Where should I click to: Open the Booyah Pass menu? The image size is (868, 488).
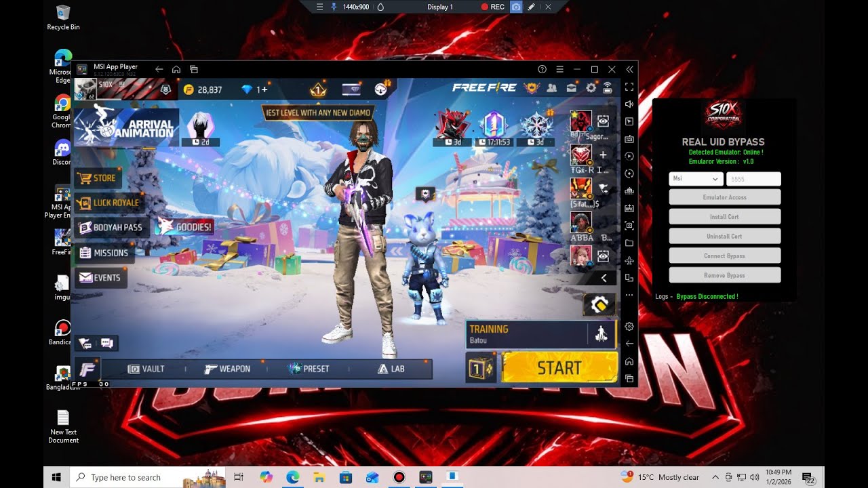[x=112, y=228]
